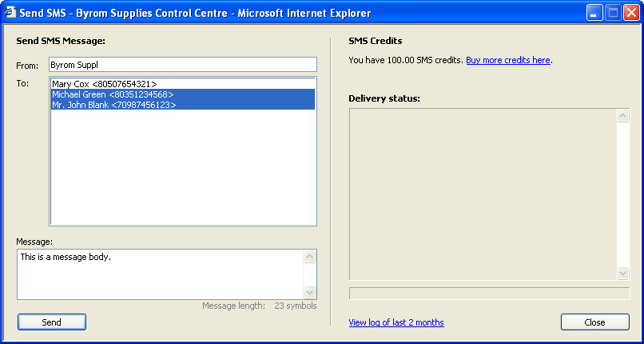This screenshot has height=344, width=644.
Task: Choose Mr. John Blank from recipients
Action: click(114, 105)
